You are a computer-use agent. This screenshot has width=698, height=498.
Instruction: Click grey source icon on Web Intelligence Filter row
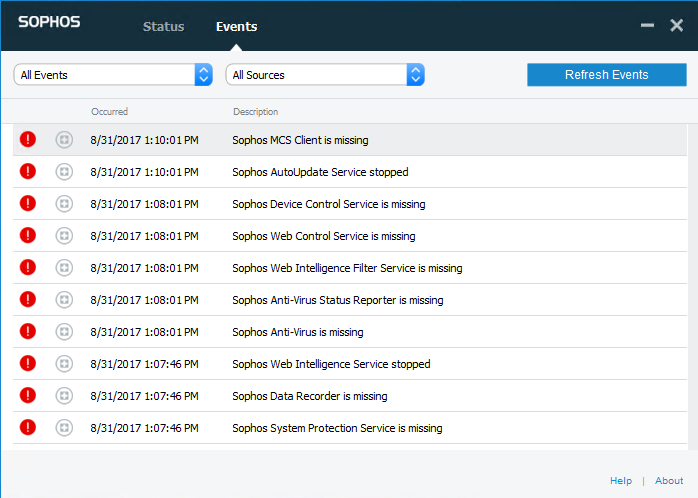64,268
